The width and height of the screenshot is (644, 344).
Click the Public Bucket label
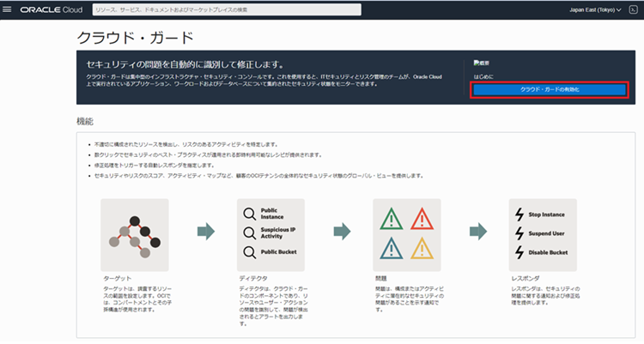point(278,251)
